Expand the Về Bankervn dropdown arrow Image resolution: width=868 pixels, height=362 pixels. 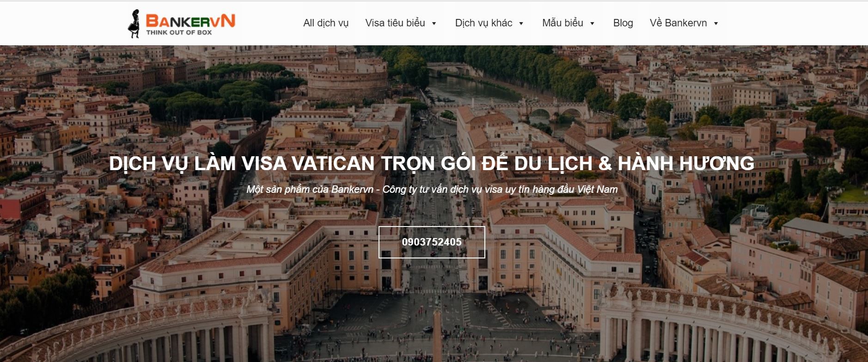pos(716,24)
